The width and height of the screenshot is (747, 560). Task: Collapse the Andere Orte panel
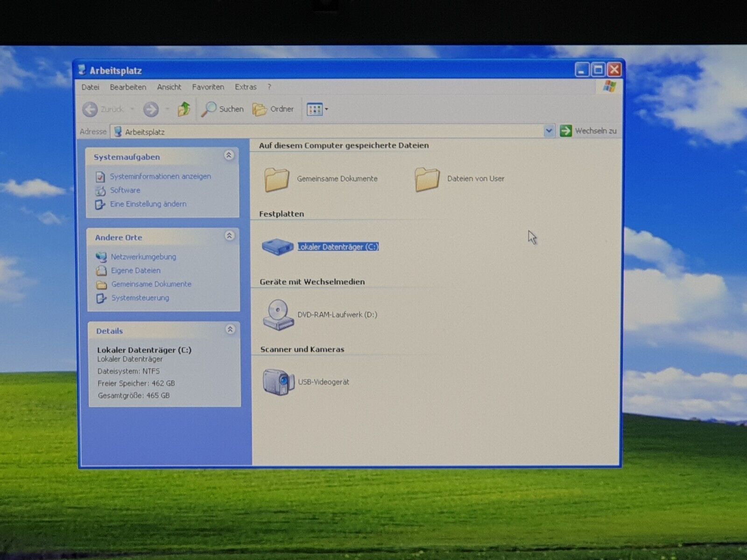point(229,236)
